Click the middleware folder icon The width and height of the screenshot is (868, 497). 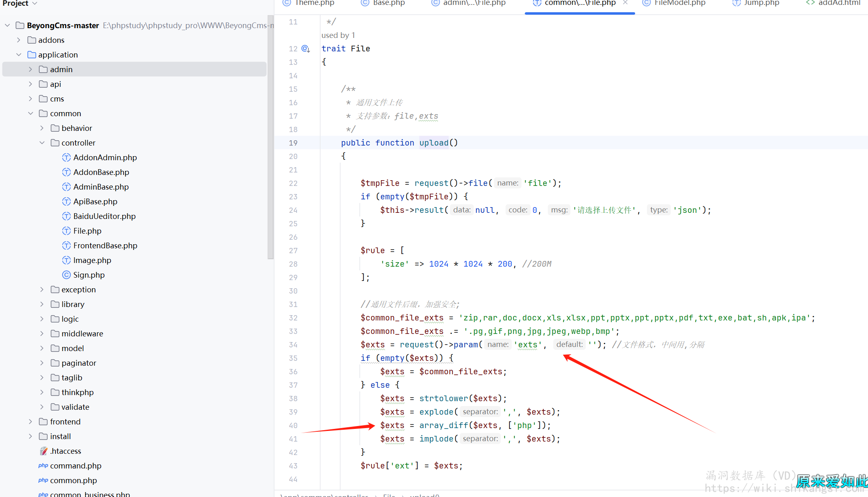55,334
